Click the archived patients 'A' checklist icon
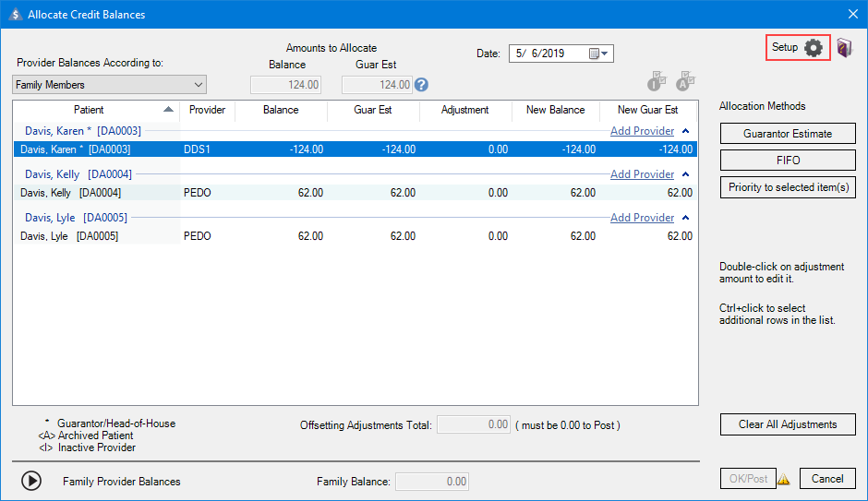 pos(685,82)
